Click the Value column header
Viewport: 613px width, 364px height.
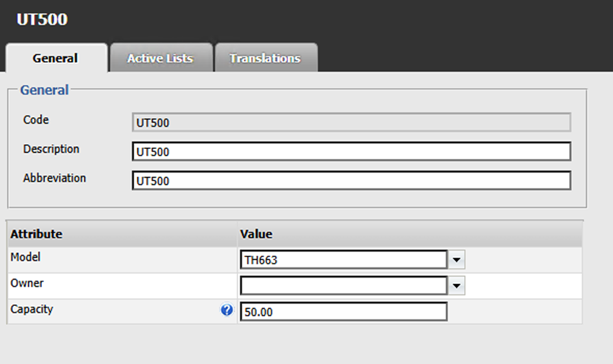(256, 234)
